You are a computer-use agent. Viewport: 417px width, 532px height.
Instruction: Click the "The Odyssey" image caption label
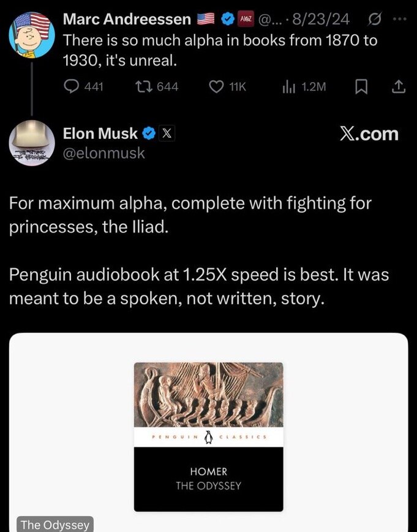click(55, 525)
